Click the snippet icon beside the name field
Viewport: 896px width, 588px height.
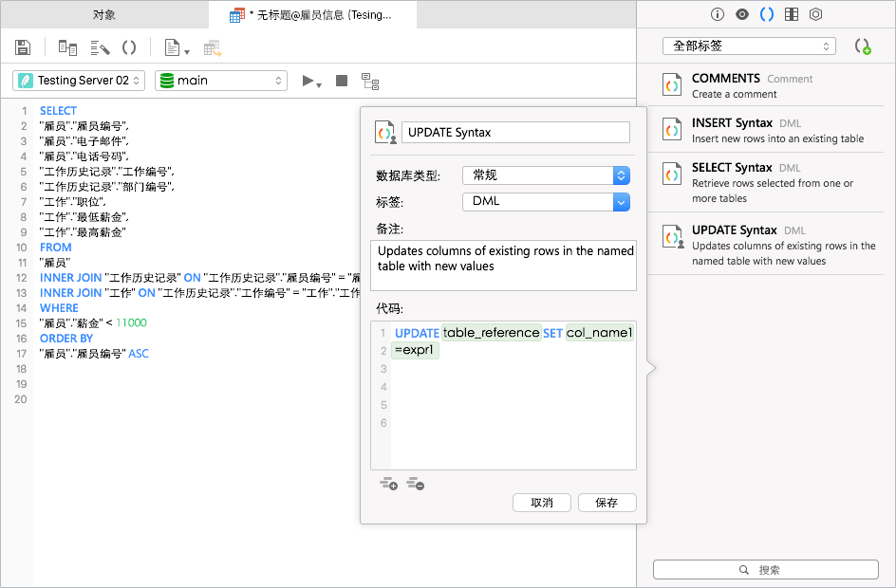(385, 132)
